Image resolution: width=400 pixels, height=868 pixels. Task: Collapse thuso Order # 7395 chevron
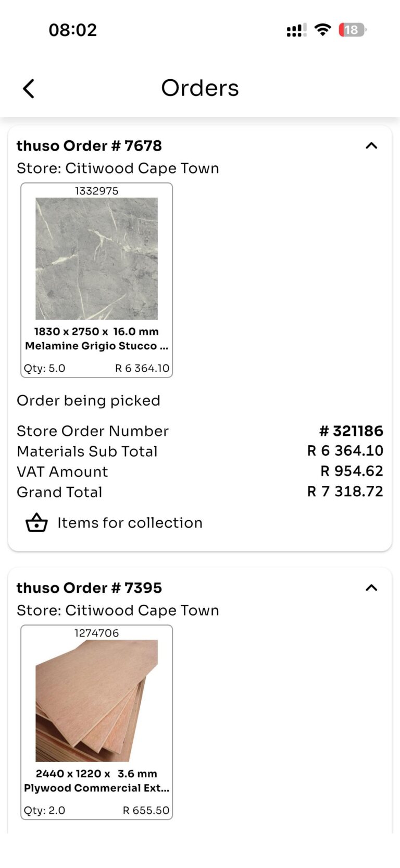pyautogui.click(x=371, y=588)
